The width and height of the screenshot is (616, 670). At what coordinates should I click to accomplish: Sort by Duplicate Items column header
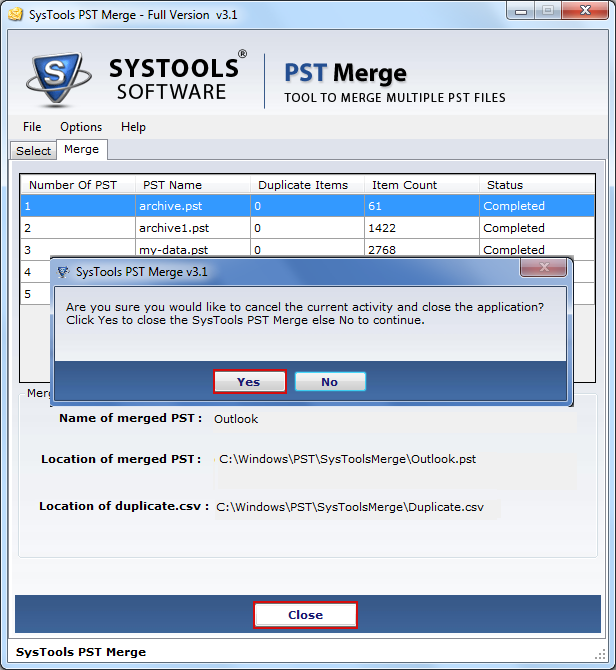[x=307, y=185]
